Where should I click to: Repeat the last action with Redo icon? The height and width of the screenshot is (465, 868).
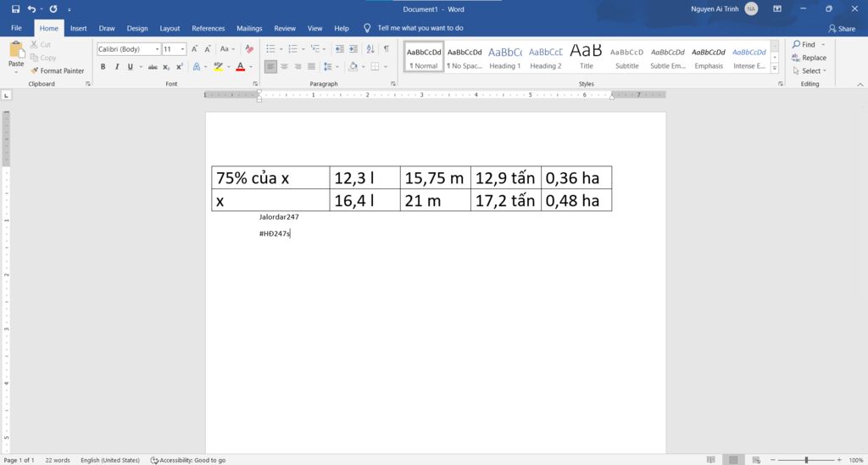pyautogui.click(x=53, y=9)
